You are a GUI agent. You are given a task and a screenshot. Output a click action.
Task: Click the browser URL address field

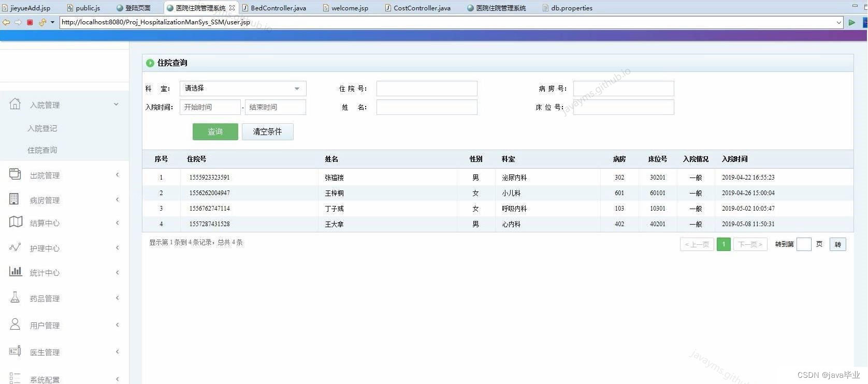(447, 22)
